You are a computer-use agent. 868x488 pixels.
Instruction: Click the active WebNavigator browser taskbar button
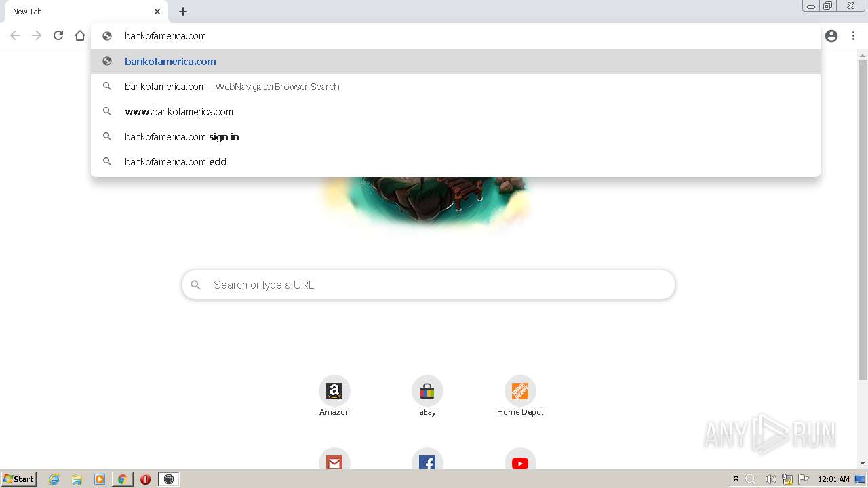click(x=169, y=479)
